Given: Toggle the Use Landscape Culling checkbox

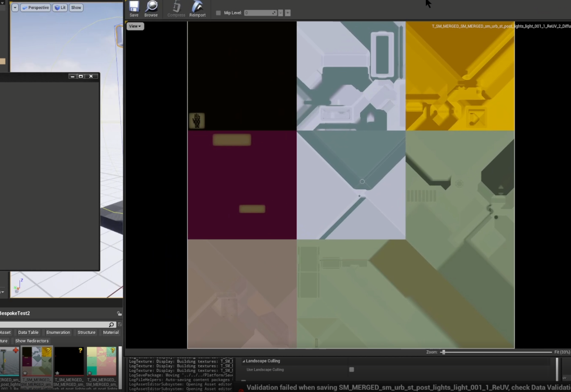Looking at the screenshot, I should [x=352, y=369].
